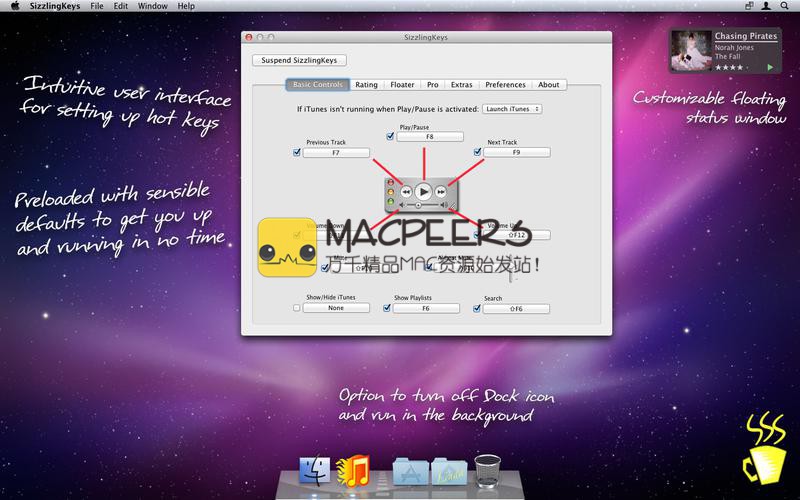Switch to the Pro tab

click(433, 85)
